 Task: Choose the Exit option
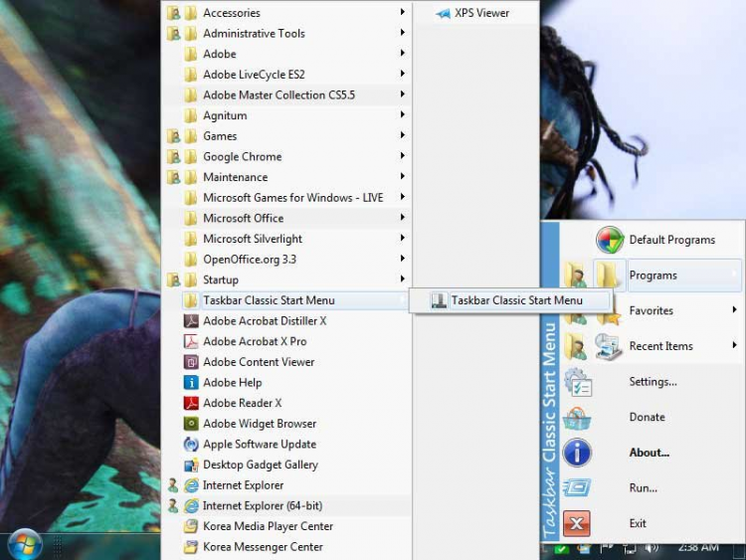point(652,523)
